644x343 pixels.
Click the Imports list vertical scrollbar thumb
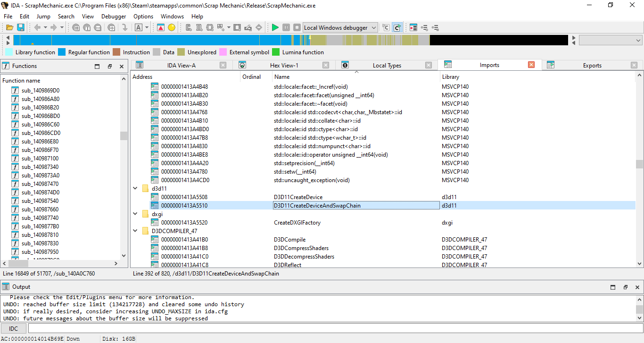click(x=639, y=164)
